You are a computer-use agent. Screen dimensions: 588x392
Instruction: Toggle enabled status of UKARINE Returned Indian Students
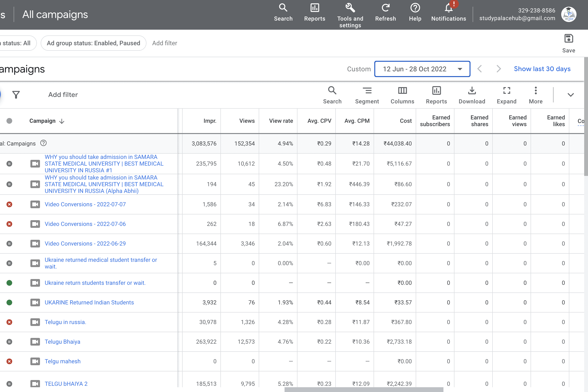[9, 302]
